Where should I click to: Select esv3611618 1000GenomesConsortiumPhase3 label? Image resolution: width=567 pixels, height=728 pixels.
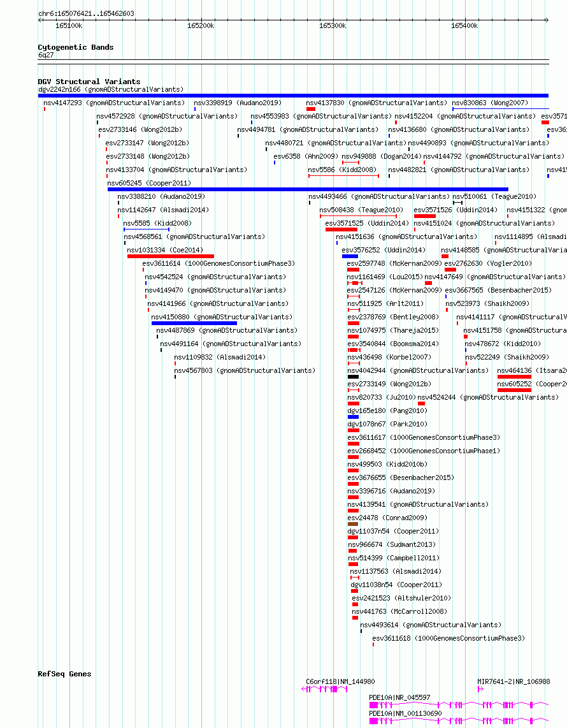click(x=449, y=639)
